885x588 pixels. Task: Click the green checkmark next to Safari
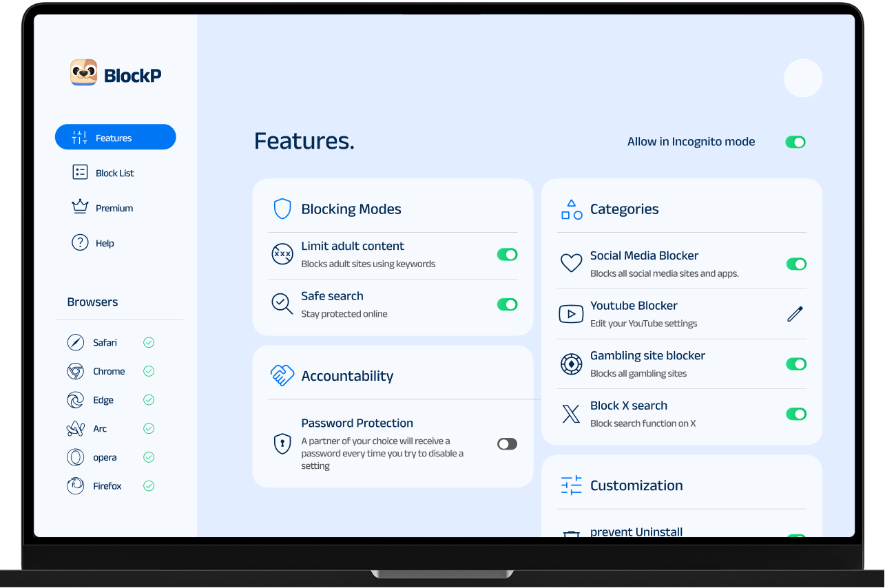149,342
